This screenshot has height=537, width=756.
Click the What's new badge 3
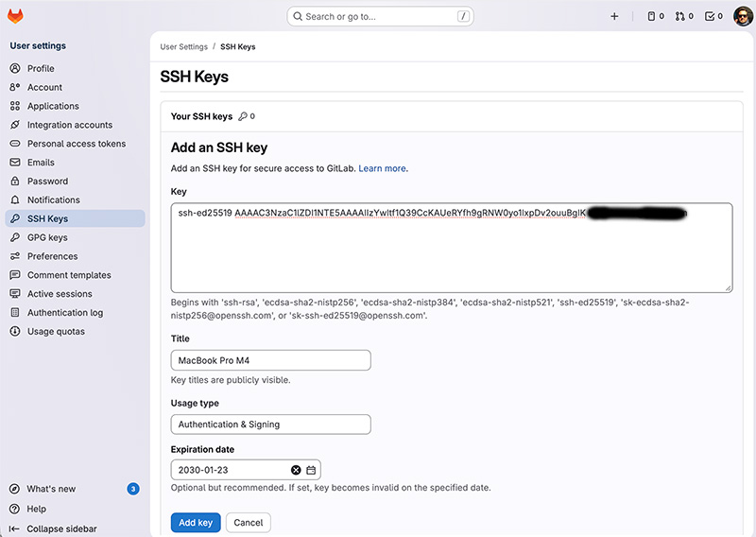(x=133, y=489)
